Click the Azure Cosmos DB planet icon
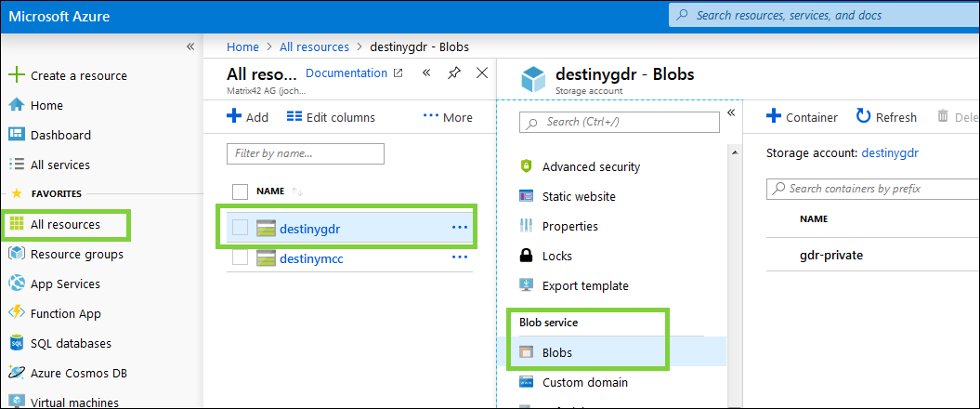The image size is (980, 409). pos(16,374)
